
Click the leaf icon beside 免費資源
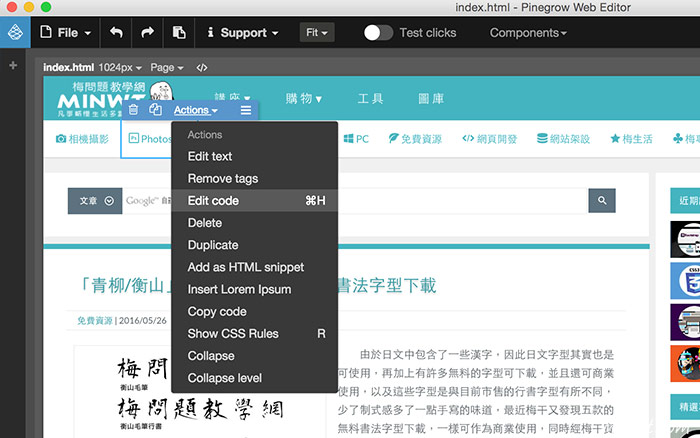393,138
